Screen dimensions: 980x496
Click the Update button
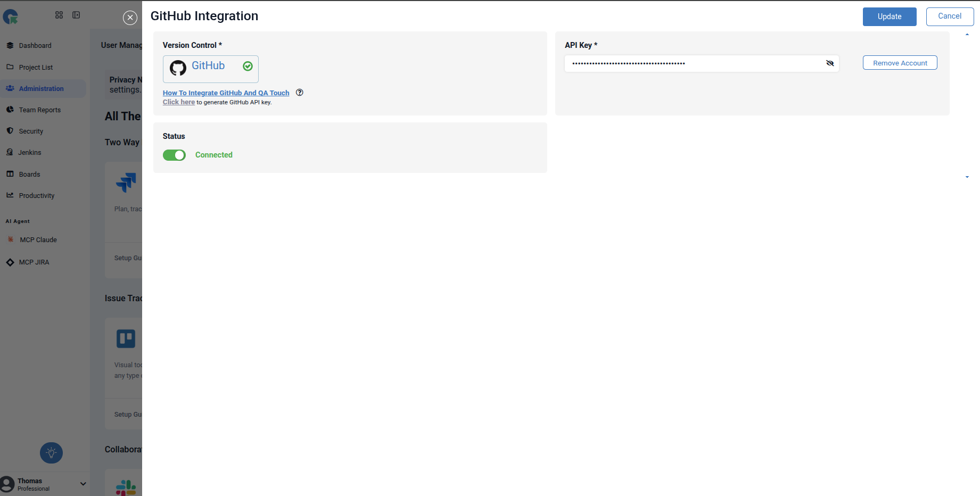890,16
